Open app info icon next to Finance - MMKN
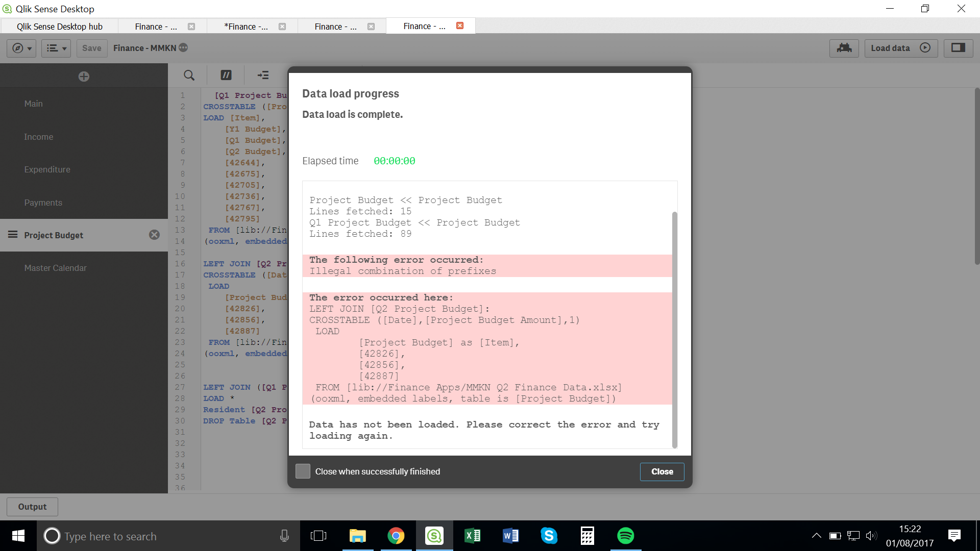This screenshot has height=551, width=980. (x=183, y=47)
